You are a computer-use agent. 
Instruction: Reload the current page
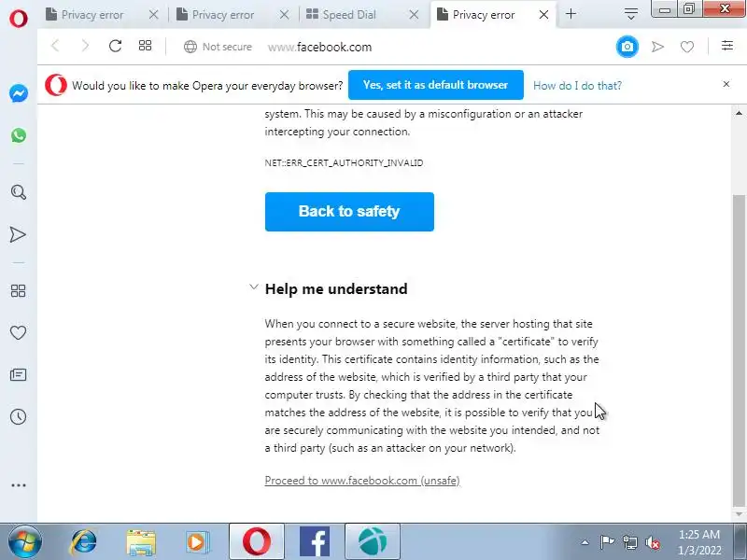(x=115, y=46)
